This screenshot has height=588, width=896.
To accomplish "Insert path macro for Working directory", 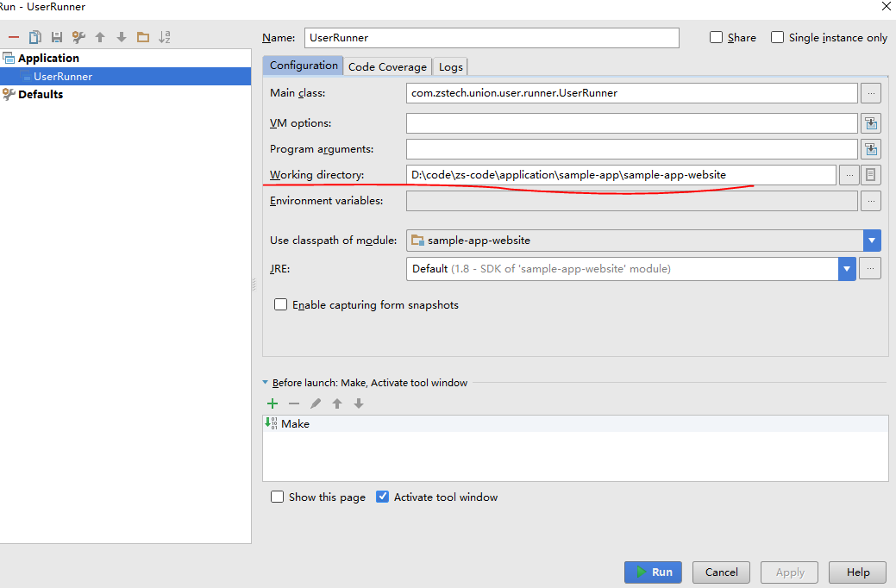I will (871, 175).
